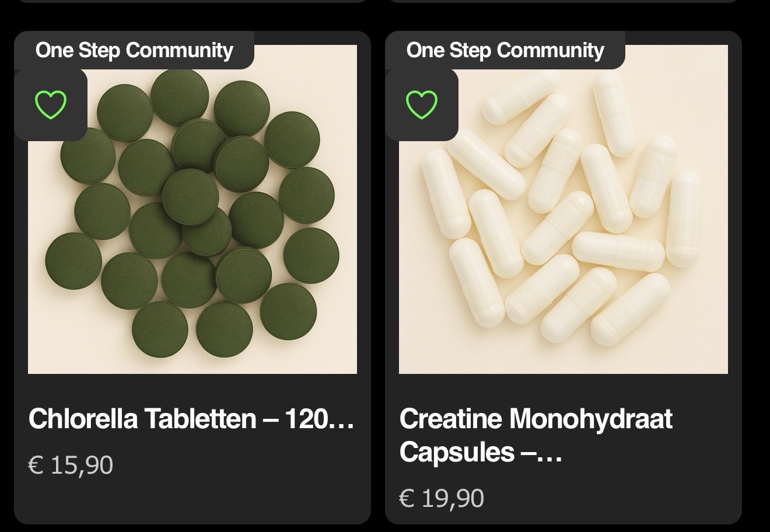Open the white creatine capsules photo
Viewport: 770px width, 532px height.
[563, 233]
